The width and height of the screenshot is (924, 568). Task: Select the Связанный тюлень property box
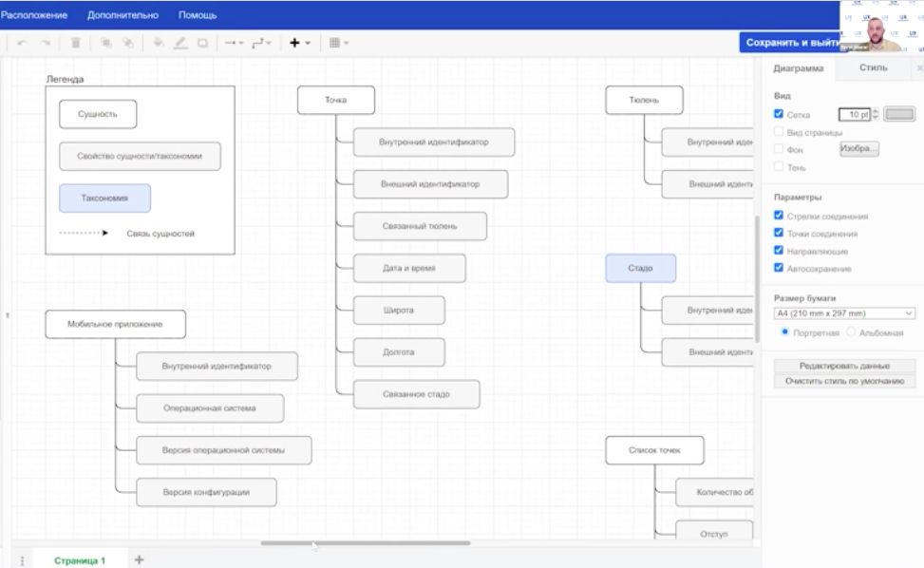420,226
